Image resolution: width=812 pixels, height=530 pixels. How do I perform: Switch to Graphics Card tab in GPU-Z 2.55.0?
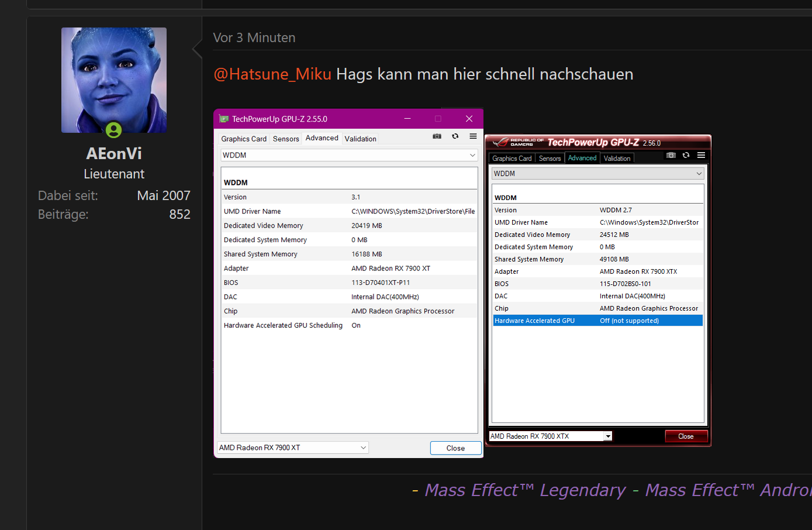244,139
